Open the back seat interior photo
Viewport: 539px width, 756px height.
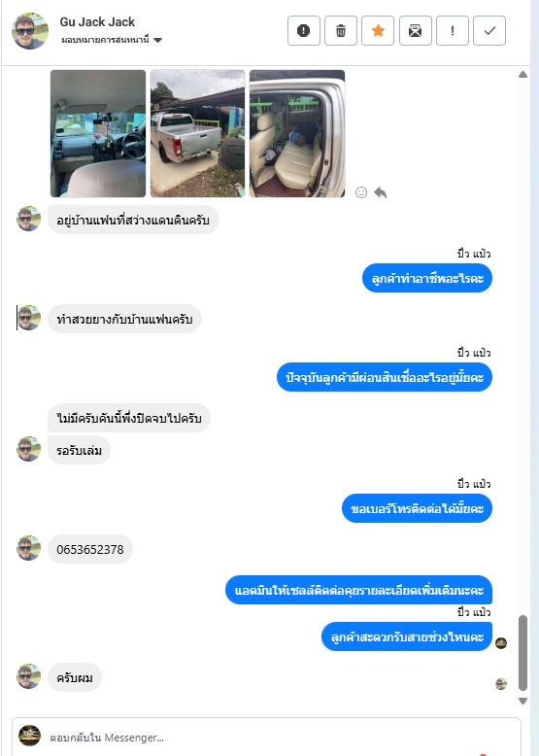(x=297, y=133)
